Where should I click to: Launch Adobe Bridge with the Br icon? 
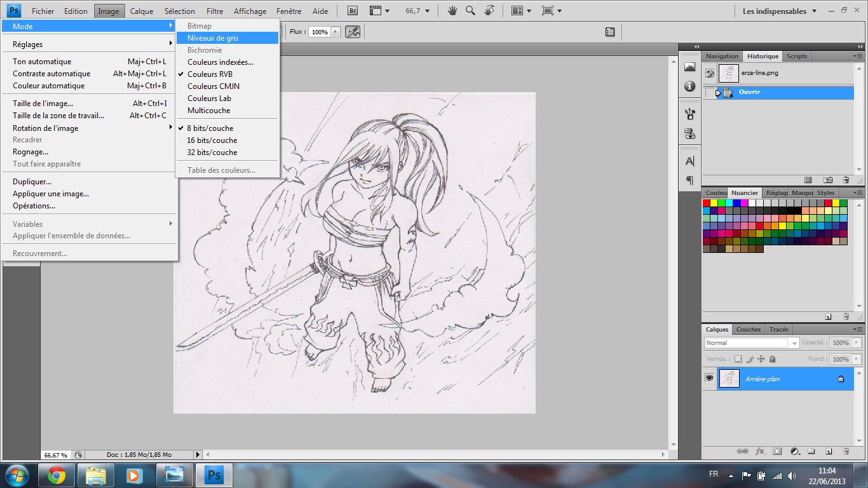click(x=353, y=11)
